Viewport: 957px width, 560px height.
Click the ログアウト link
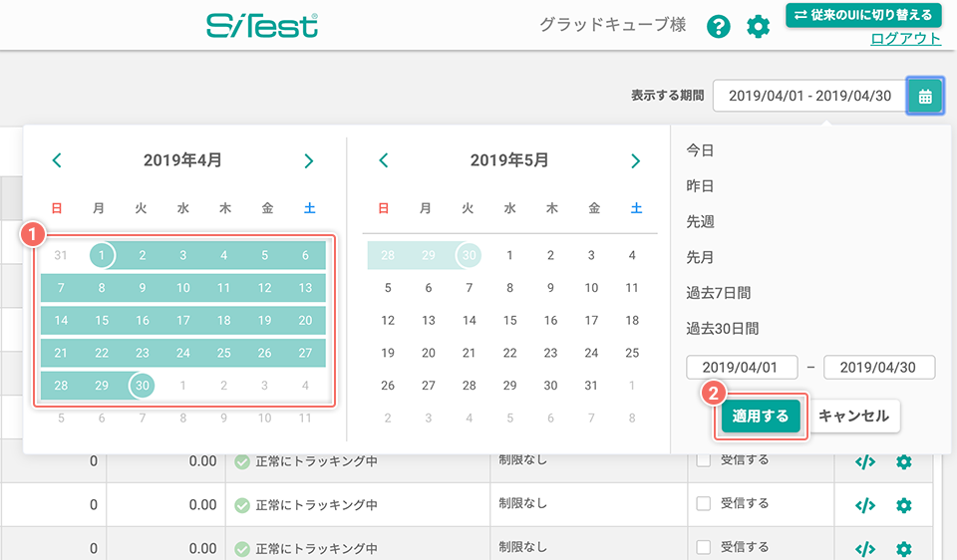pos(906,39)
